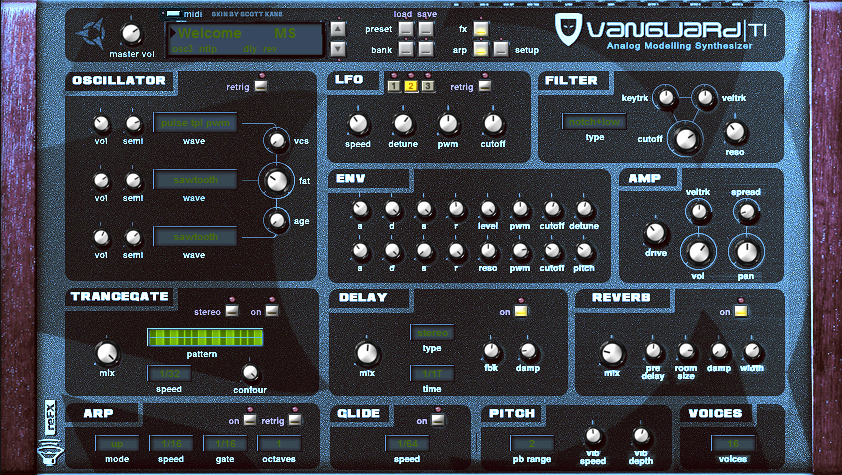Click the LFO cutoff knob
Image resolution: width=842 pixels, height=475 pixels.
pyautogui.click(x=492, y=124)
